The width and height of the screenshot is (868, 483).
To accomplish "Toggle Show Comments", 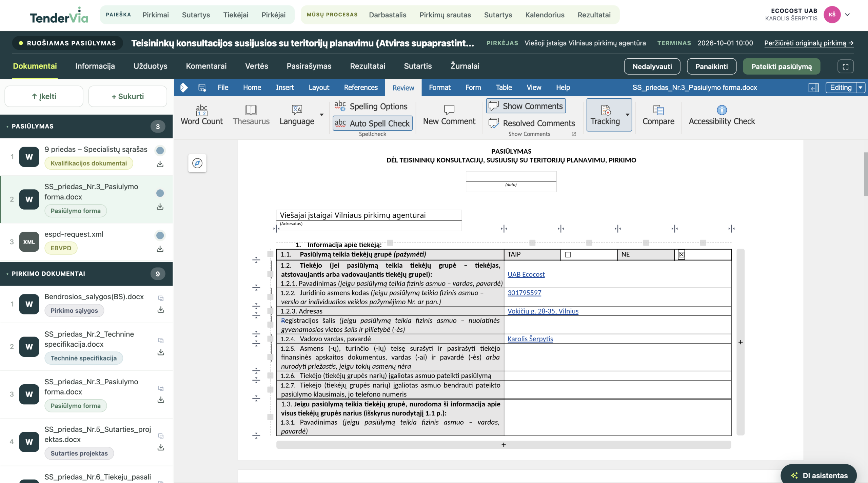I will 526,106.
